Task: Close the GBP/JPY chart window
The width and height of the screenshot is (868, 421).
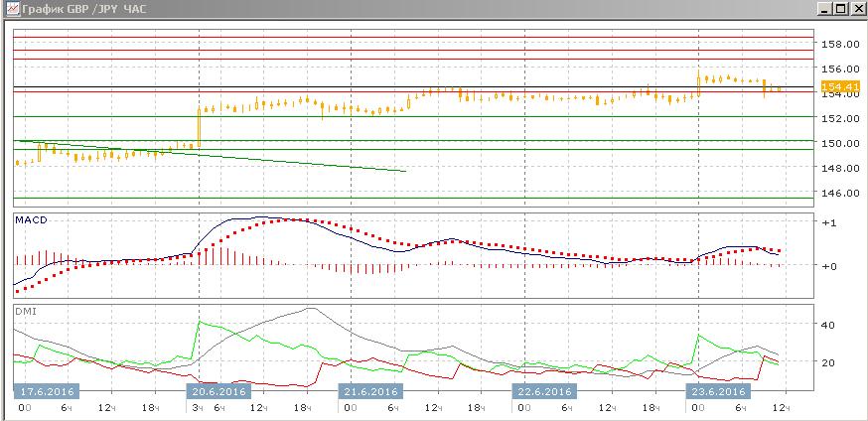Action: (857, 9)
